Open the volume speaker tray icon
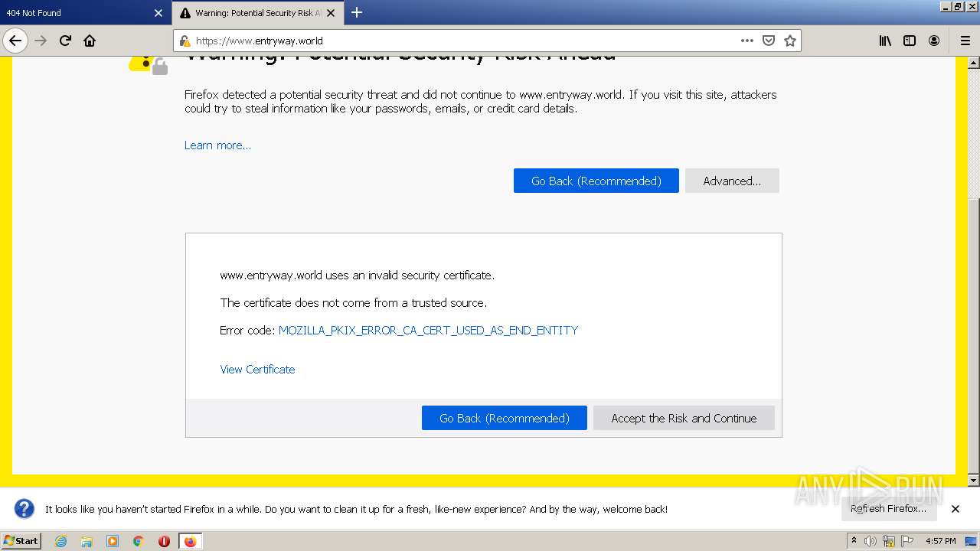 (x=871, y=541)
